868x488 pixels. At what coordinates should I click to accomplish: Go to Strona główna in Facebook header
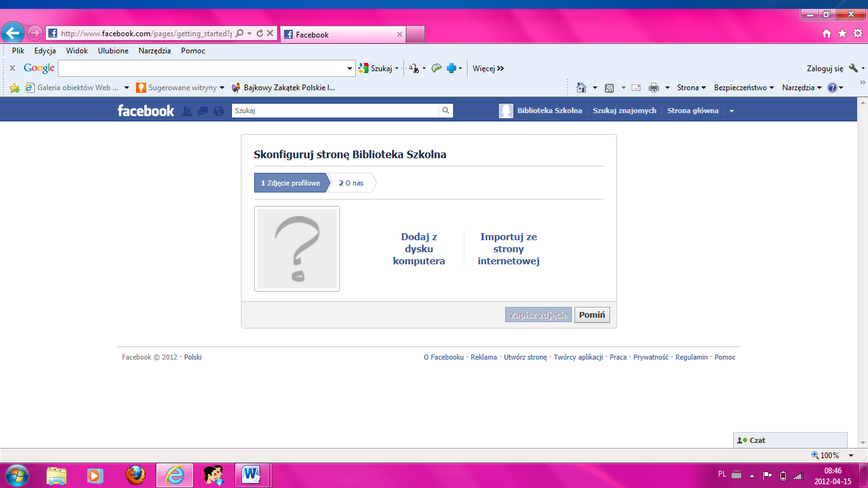coord(693,111)
